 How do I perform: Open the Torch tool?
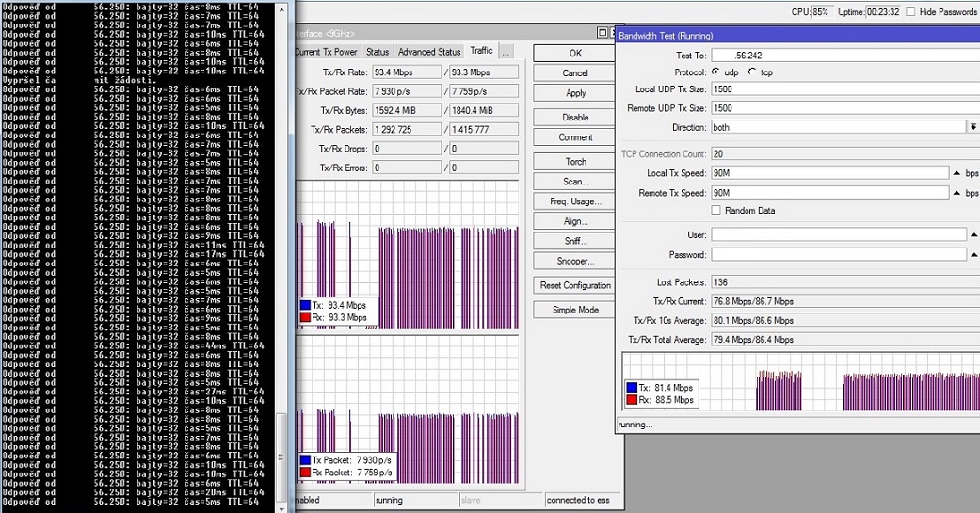tap(575, 162)
